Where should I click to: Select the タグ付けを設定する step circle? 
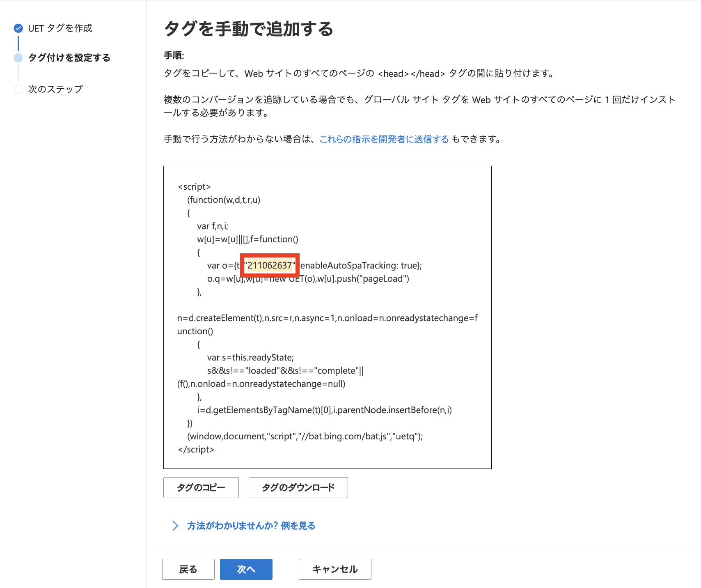[18, 58]
